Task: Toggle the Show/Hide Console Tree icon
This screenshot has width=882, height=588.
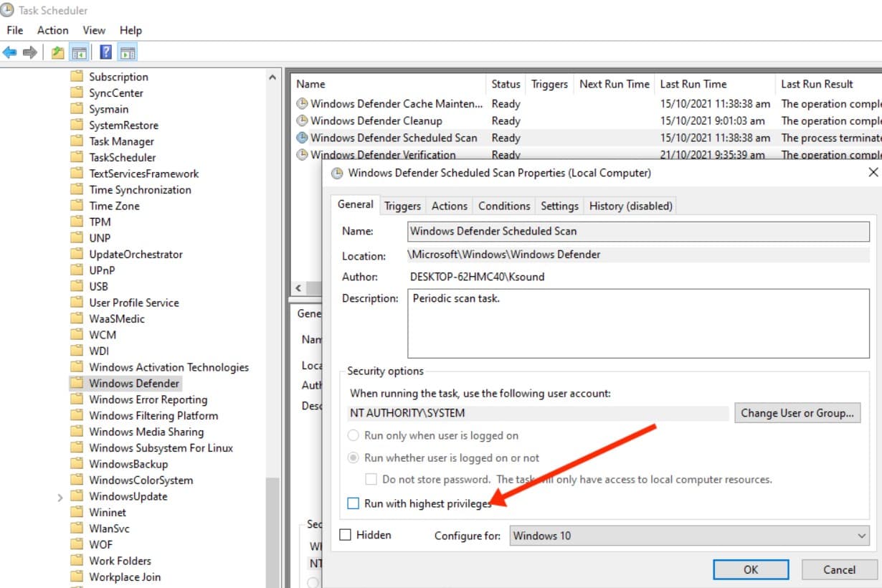Action: point(79,52)
